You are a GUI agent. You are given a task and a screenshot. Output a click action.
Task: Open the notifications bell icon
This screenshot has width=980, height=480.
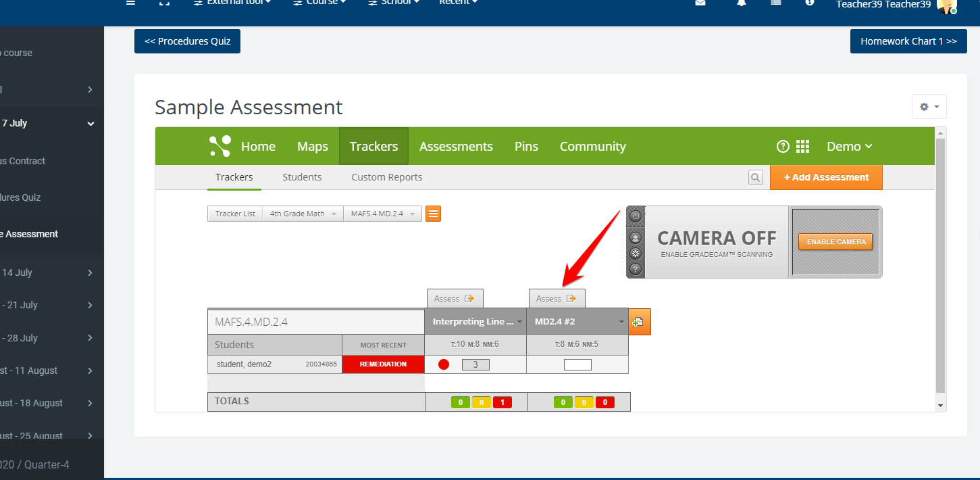742,3
